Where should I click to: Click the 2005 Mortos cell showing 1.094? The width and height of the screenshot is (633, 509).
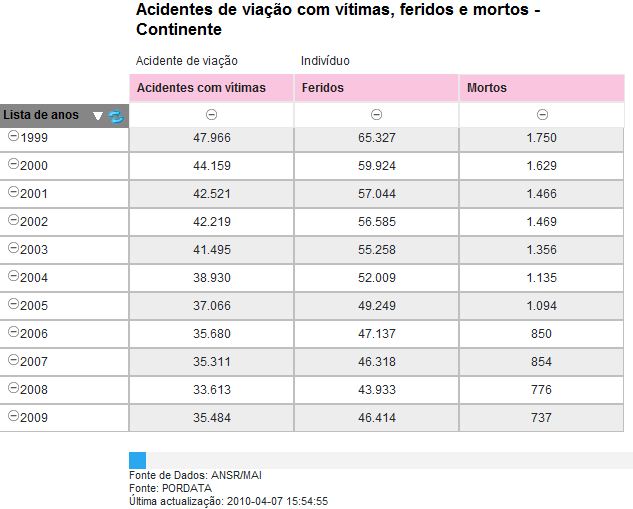(541, 306)
